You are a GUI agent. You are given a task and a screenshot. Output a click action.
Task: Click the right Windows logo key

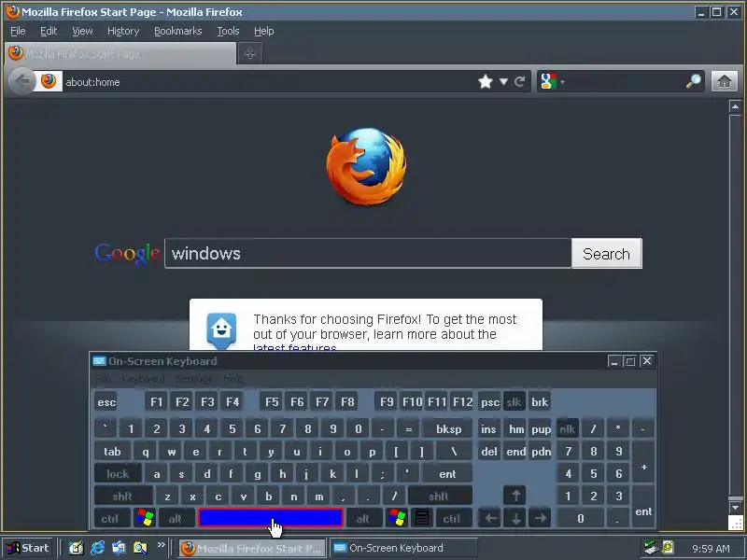[397, 518]
